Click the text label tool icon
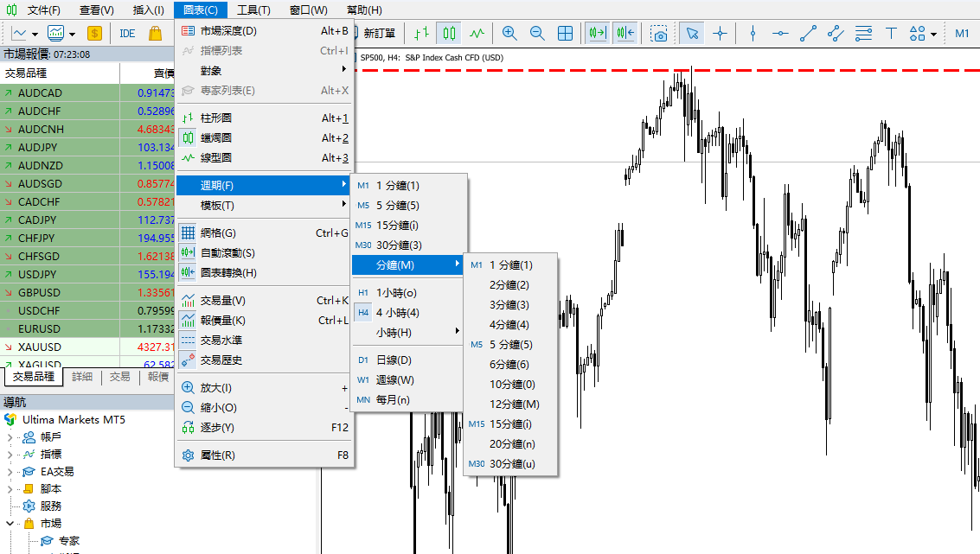Screen dimensions: 980x554 (x=891, y=34)
